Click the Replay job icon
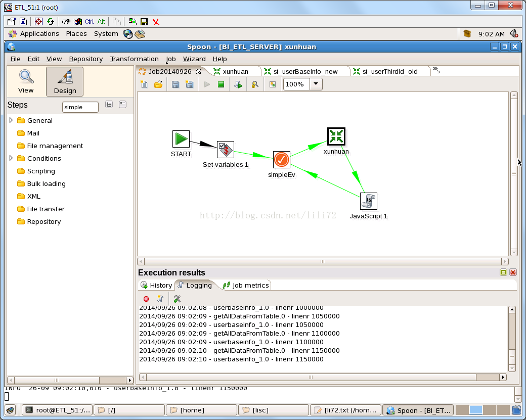The height and width of the screenshot is (420, 526). pyautogui.click(x=238, y=84)
